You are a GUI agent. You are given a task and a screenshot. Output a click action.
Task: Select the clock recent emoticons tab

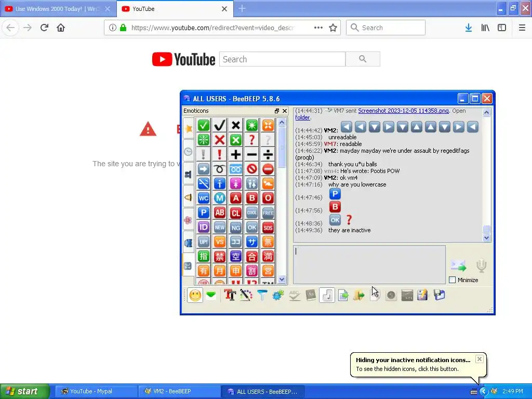tap(189, 152)
